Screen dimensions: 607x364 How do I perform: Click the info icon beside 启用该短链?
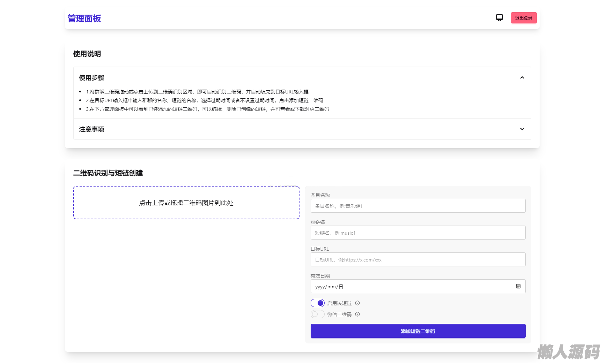click(357, 303)
